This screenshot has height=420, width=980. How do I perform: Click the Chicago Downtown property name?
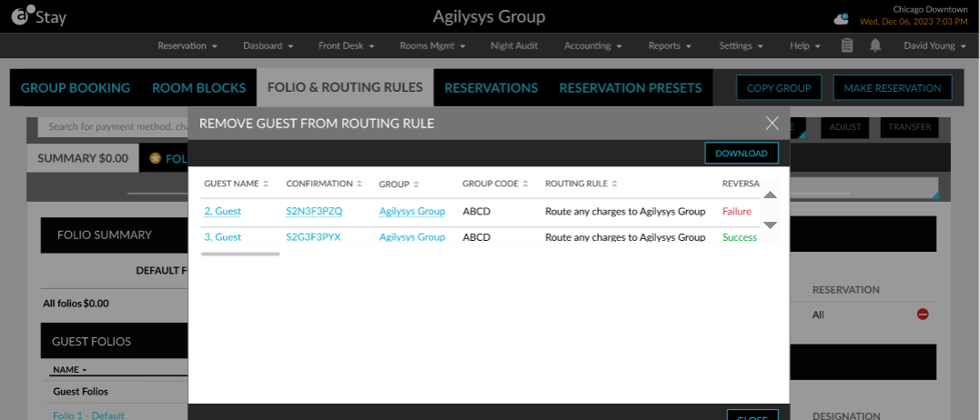pyautogui.click(x=930, y=9)
